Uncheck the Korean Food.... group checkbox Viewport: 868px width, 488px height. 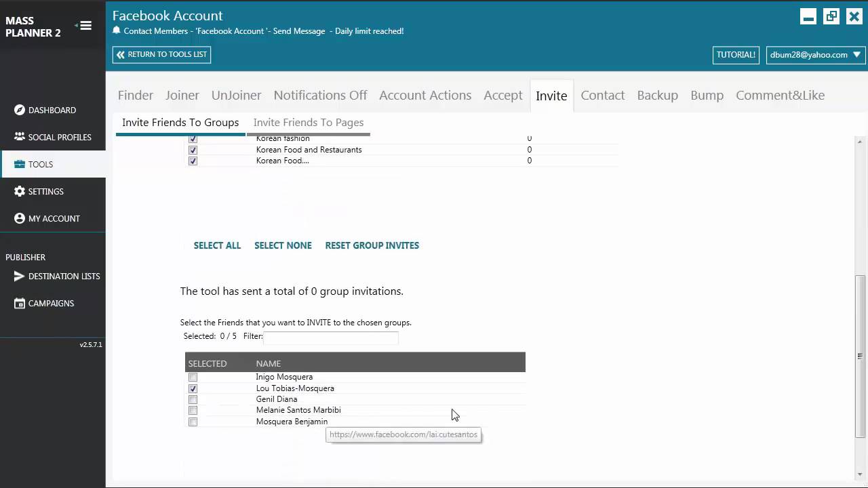tap(193, 161)
